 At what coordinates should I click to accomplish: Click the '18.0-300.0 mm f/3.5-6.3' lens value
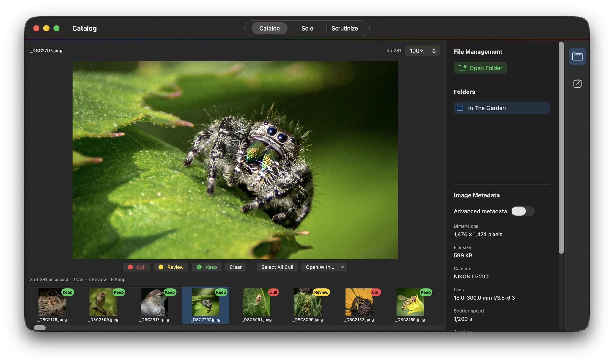[x=484, y=298]
